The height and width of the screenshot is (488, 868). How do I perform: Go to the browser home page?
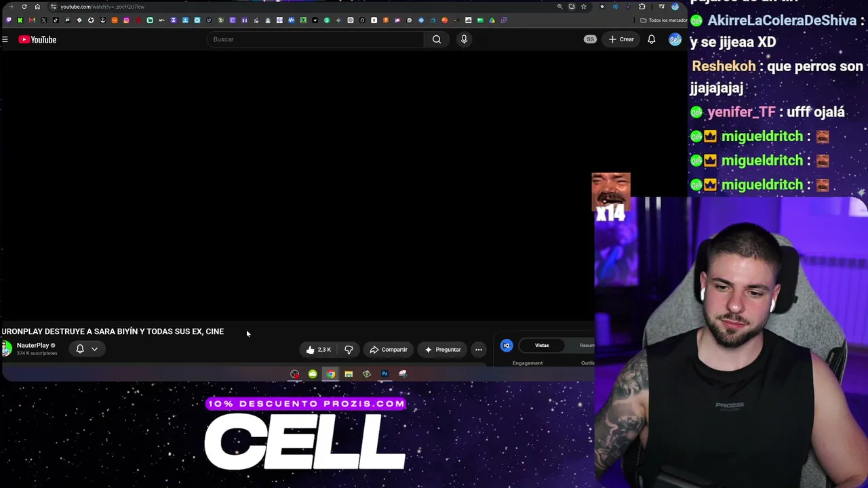[37, 7]
